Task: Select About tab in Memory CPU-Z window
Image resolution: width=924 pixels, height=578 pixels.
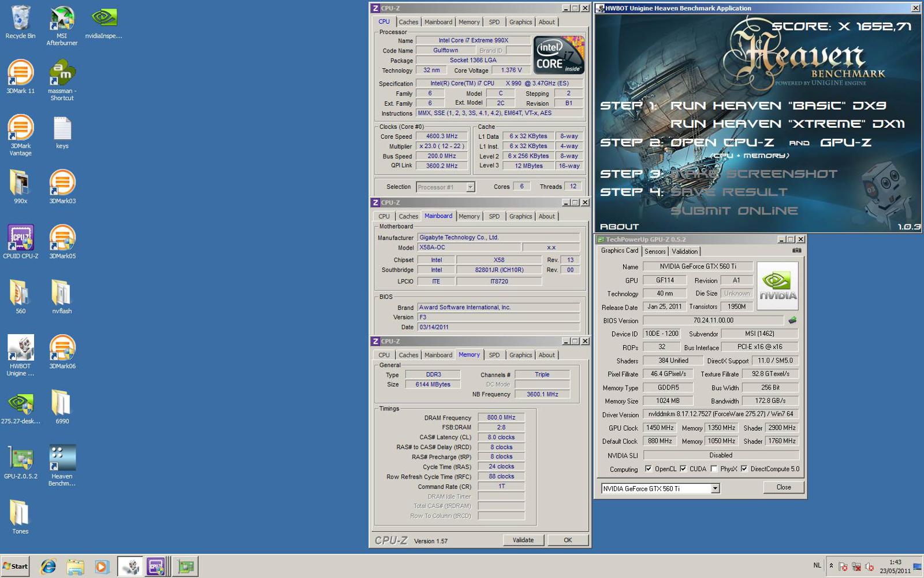Action: pyautogui.click(x=546, y=355)
